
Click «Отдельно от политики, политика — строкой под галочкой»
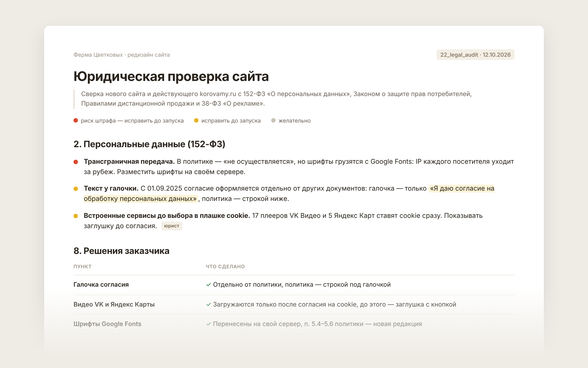[x=302, y=284]
